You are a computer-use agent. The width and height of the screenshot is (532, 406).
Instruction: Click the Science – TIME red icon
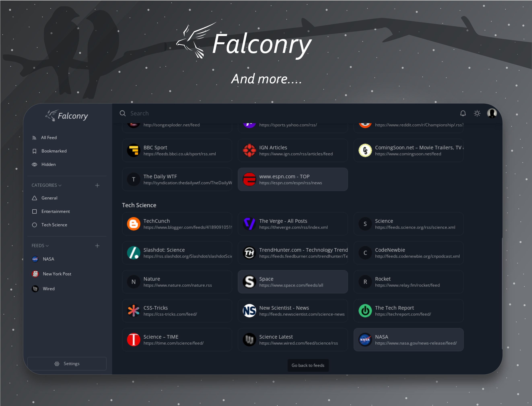coord(134,340)
